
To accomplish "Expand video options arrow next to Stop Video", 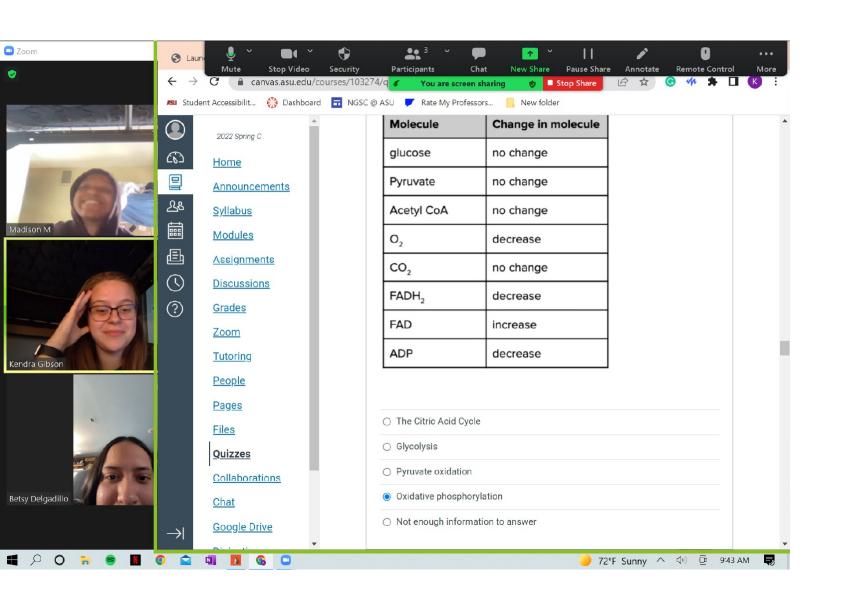I will pyautogui.click(x=310, y=51).
